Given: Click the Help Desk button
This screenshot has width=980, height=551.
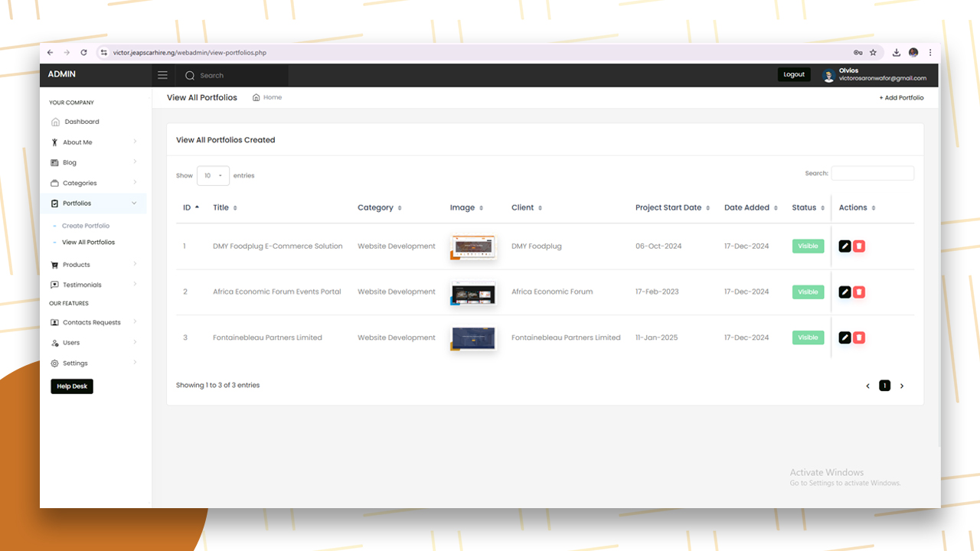Looking at the screenshot, I should (x=72, y=386).
